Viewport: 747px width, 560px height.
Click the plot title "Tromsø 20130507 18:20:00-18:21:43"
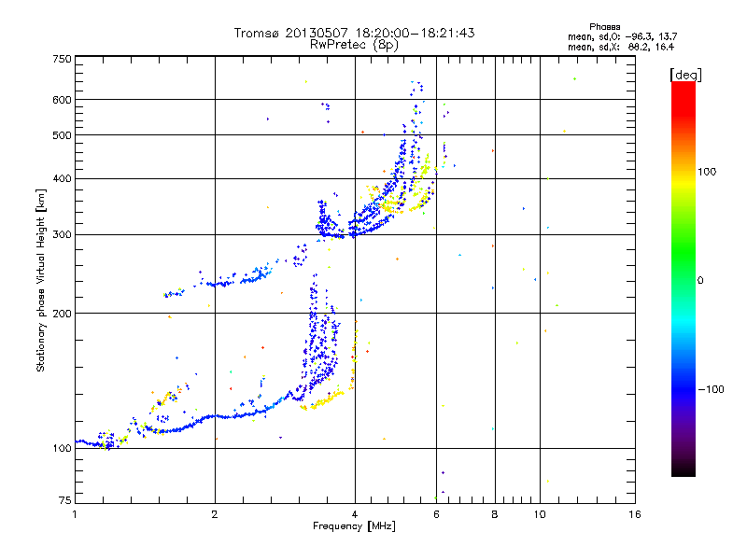354,33
